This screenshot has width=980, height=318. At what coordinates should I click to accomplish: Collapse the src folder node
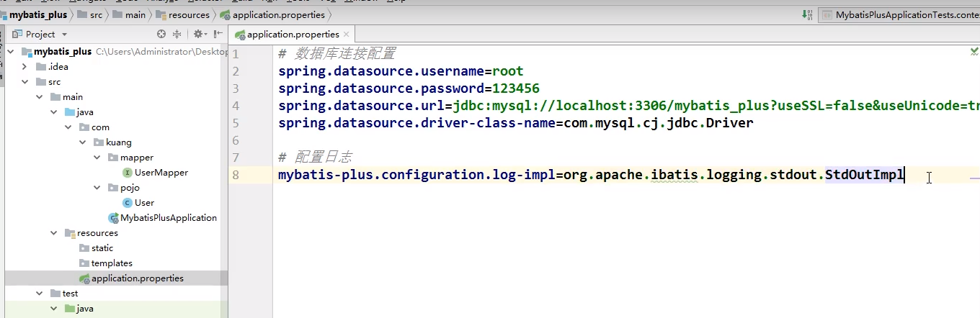(25, 82)
